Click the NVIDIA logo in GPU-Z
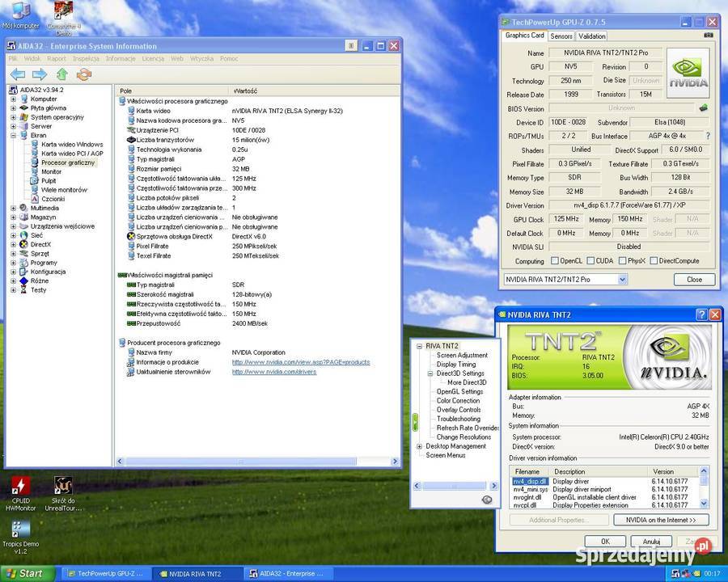728x582 pixels. pyautogui.click(x=688, y=73)
